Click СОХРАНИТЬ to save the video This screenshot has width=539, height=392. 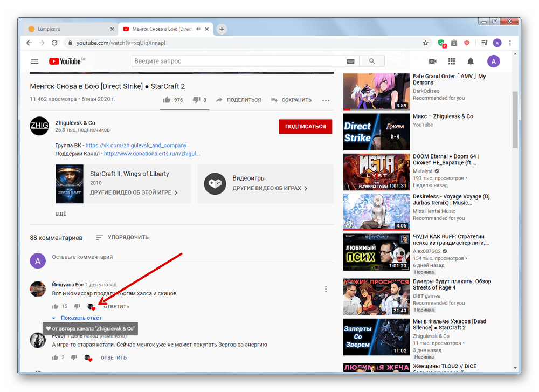(291, 100)
